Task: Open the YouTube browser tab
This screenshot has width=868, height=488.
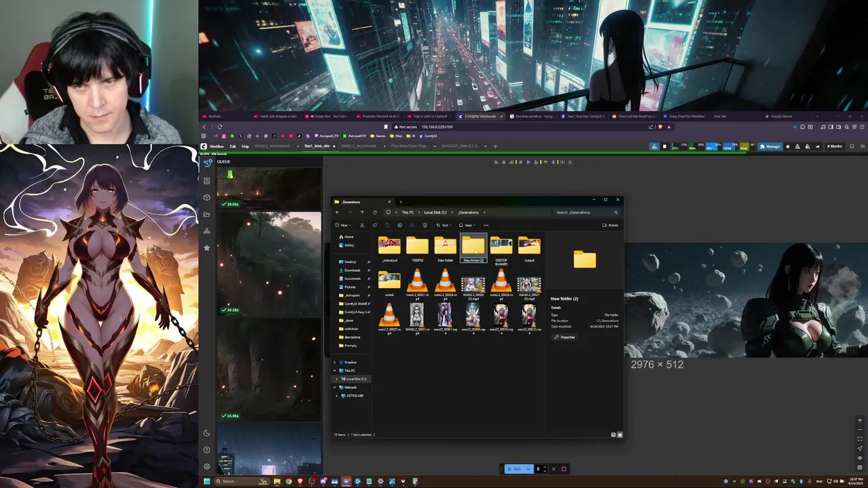Action: [x=224, y=116]
